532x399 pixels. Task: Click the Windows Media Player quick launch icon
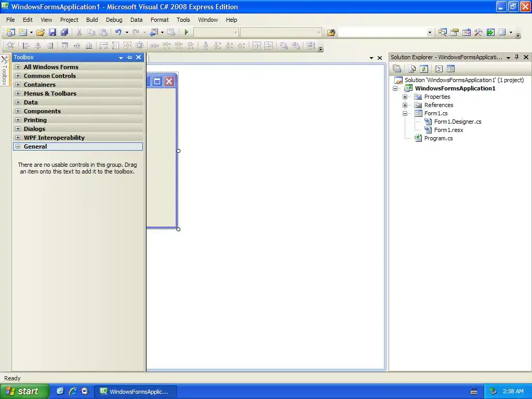[x=85, y=391]
